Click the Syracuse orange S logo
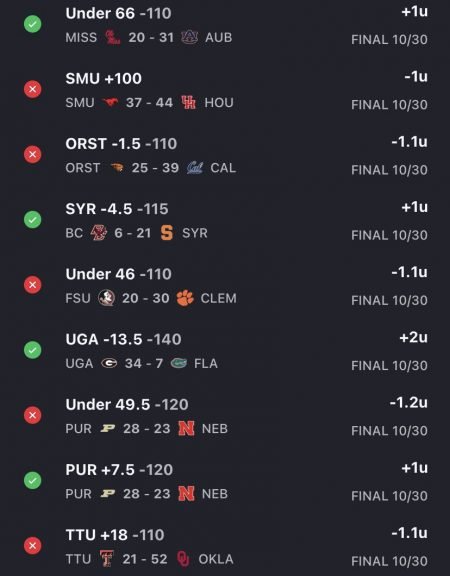 (167, 233)
